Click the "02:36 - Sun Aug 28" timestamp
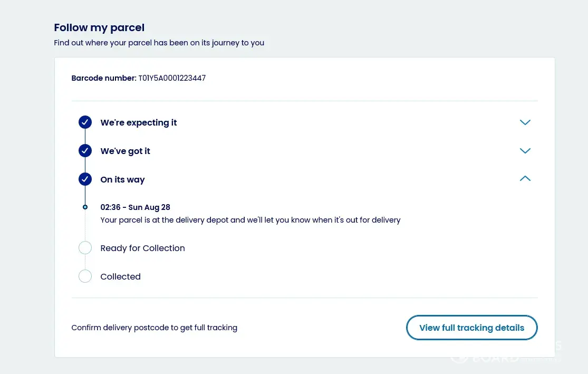588x374 pixels. [x=135, y=207]
